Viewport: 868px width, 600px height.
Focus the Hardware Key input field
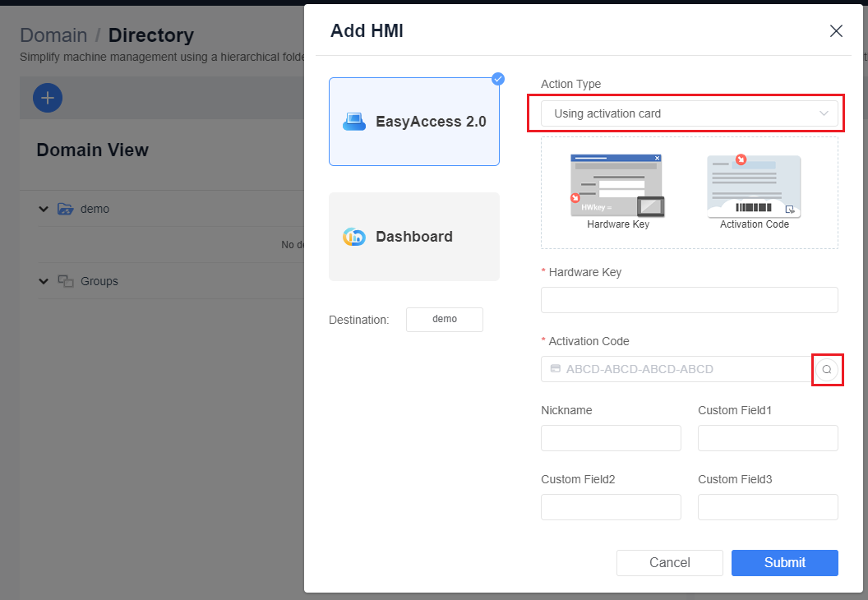pyautogui.click(x=689, y=300)
